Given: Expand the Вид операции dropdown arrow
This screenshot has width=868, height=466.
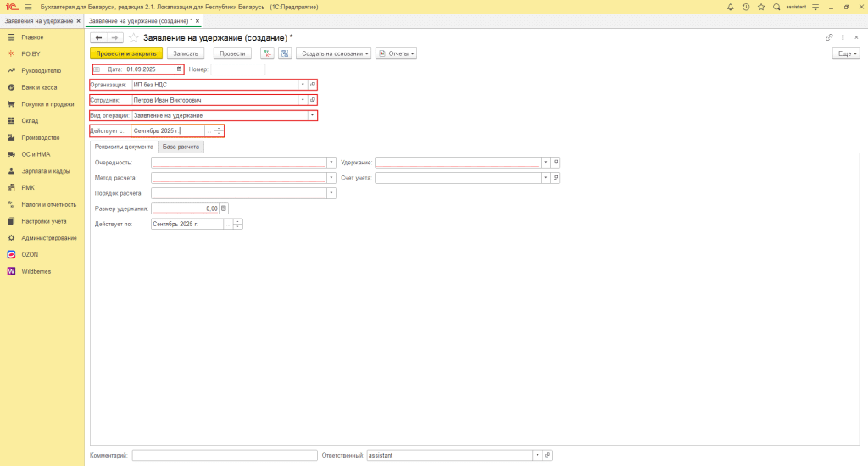Looking at the screenshot, I should coord(312,116).
